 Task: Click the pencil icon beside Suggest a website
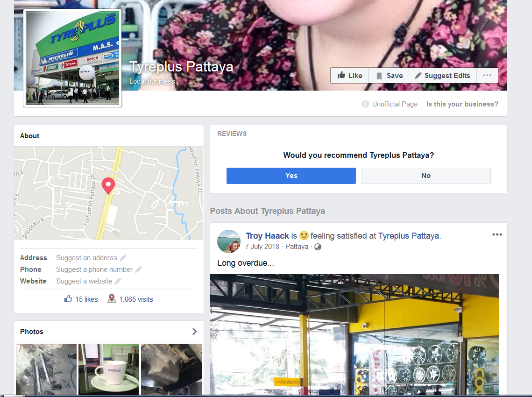tap(118, 281)
